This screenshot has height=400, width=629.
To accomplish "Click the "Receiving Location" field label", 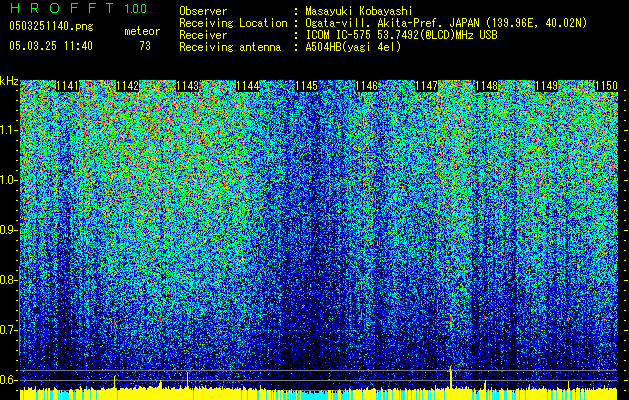I will tap(233, 23).
